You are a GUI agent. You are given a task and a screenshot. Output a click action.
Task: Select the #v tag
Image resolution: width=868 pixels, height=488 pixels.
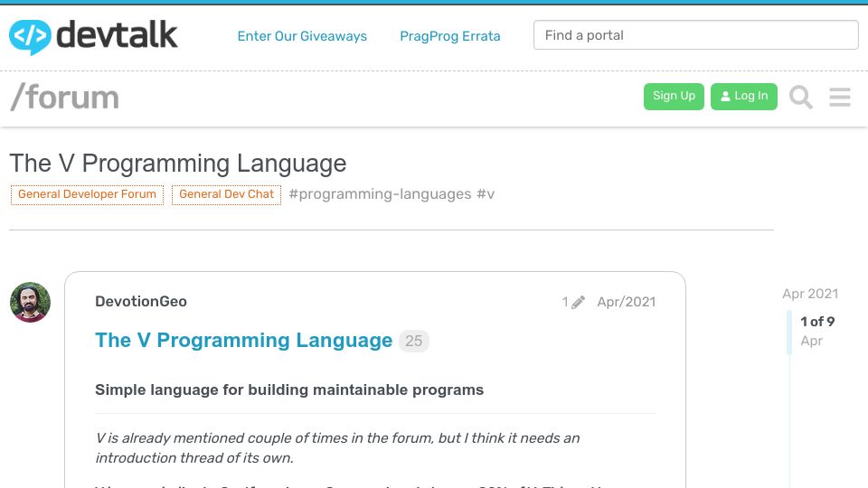pyautogui.click(x=486, y=194)
